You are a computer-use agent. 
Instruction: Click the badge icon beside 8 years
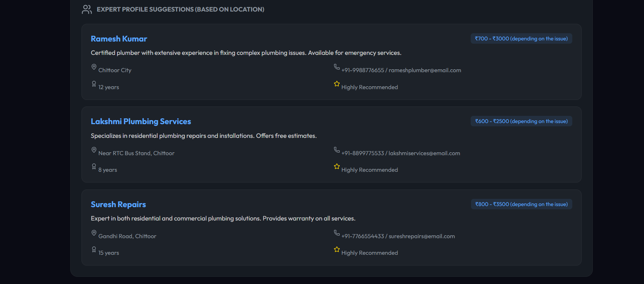(x=94, y=166)
